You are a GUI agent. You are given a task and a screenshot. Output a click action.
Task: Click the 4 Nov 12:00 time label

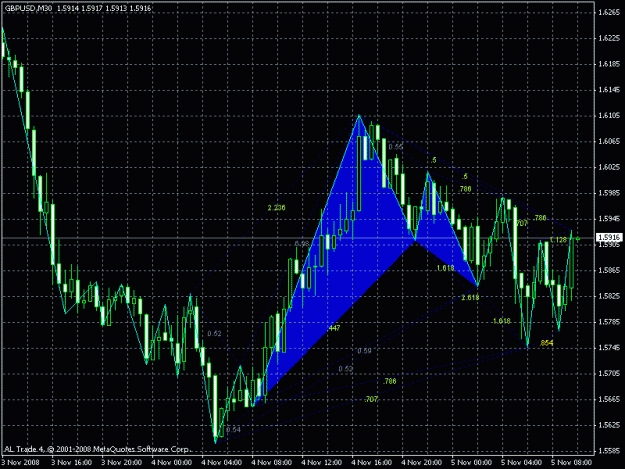[322, 462]
